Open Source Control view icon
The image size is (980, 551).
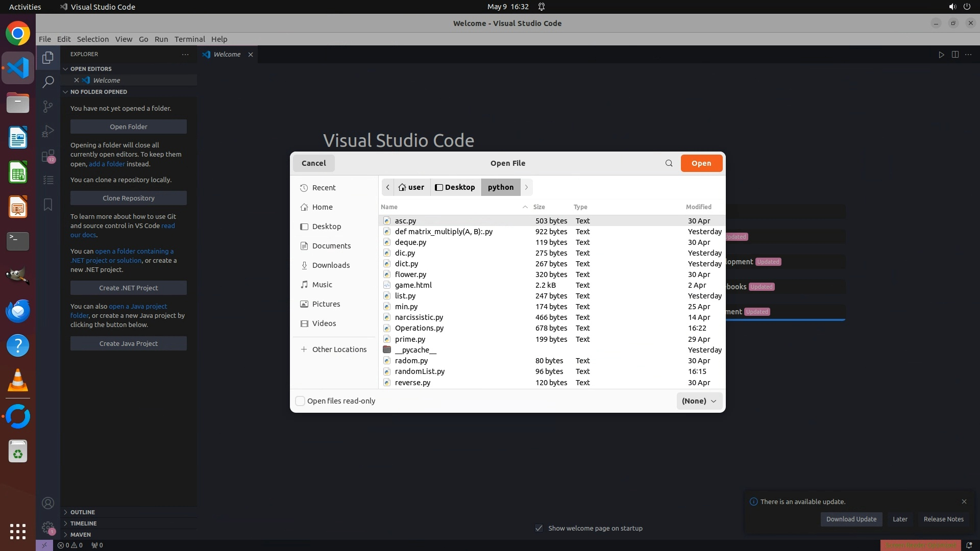[x=48, y=106]
